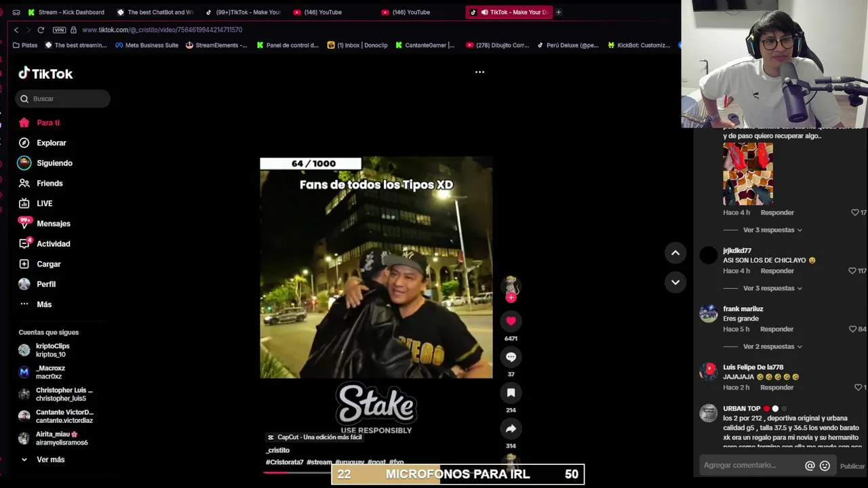This screenshot has height=488, width=868.
Task: Open frank mariluz profile avatar
Action: [x=709, y=314]
